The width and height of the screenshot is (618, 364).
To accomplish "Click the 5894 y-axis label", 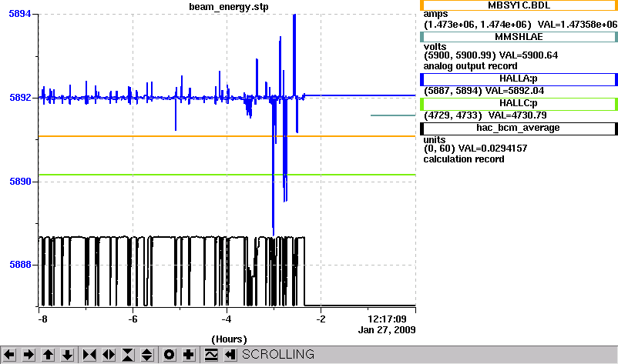I will coord(20,14).
